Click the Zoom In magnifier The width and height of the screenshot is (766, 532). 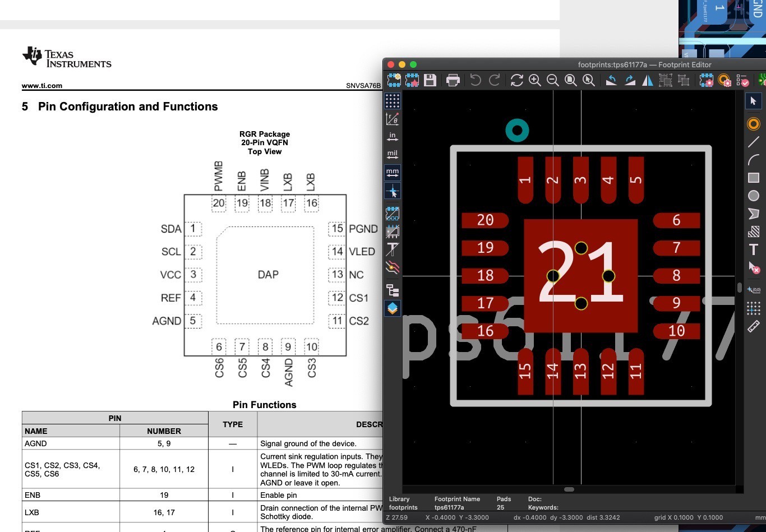pyautogui.click(x=535, y=80)
